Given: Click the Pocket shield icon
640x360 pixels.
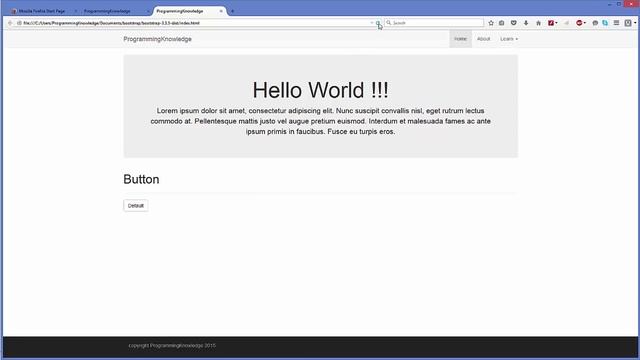Looking at the screenshot, I should coord(513,23).
